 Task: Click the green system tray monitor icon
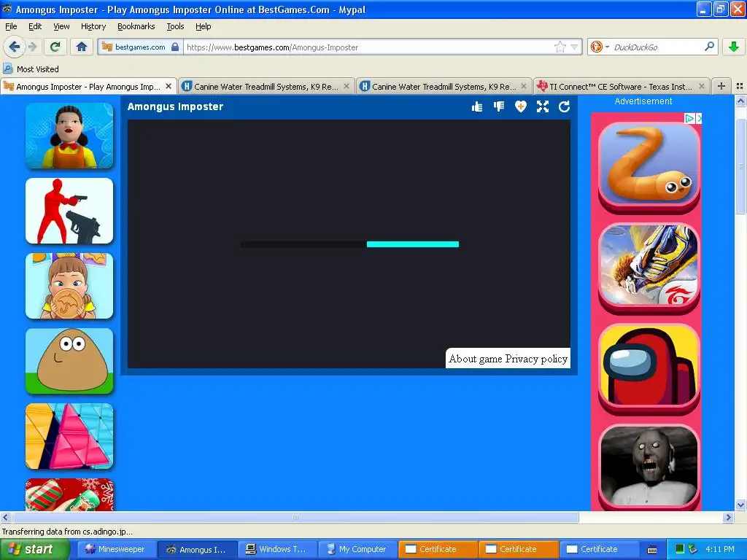[680, 549]
